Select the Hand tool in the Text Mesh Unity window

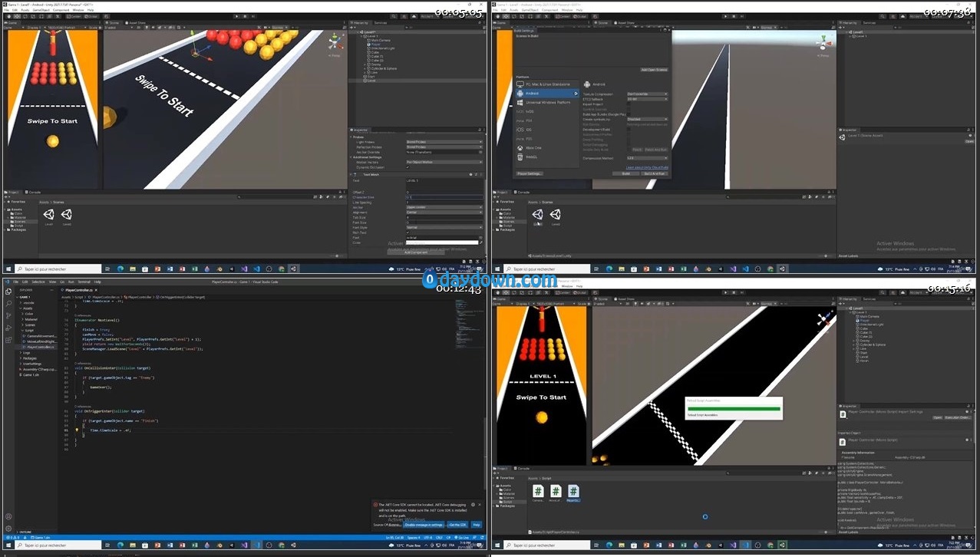coord(8,15)
